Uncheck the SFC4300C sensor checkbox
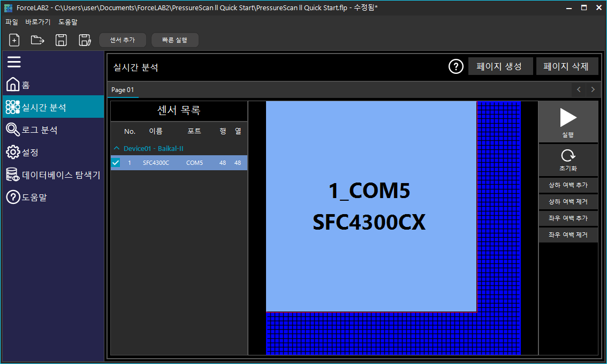The image size is (607, 364). coord(116,163)
